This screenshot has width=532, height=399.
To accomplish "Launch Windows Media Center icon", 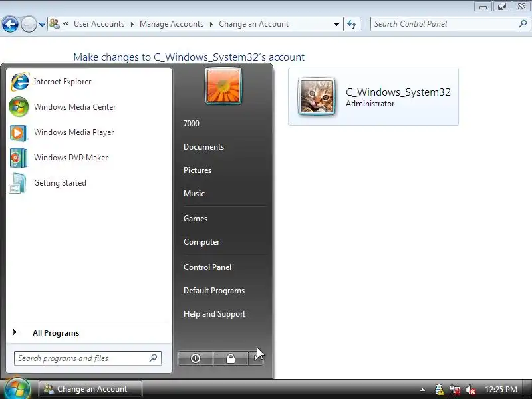I will pyautogui.click(x=19, y=107).
